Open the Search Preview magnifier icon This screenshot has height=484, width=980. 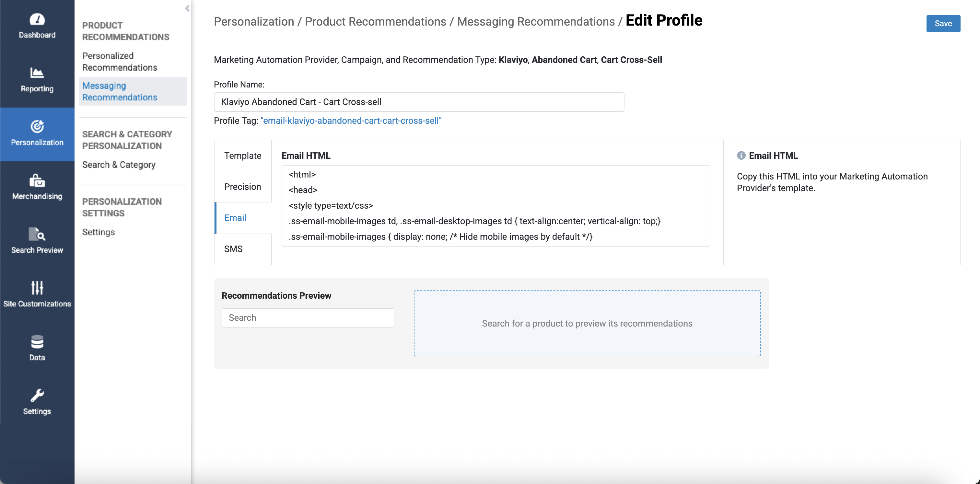[x=37, y=234]
